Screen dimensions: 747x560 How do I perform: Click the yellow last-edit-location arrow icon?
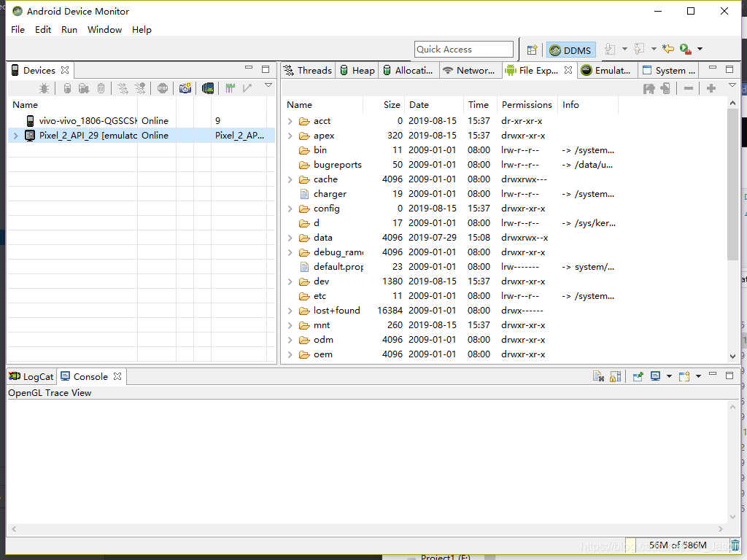tap(668, 49)
